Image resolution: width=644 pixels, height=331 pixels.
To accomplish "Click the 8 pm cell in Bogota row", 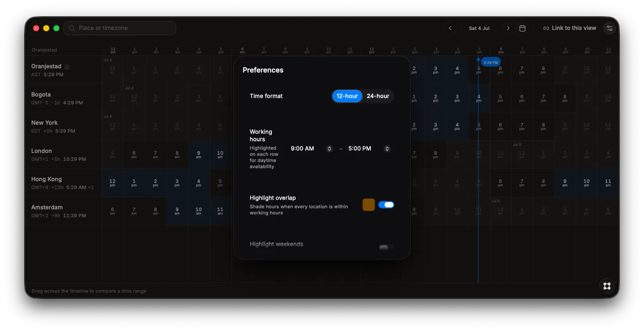I will (565, 98).
